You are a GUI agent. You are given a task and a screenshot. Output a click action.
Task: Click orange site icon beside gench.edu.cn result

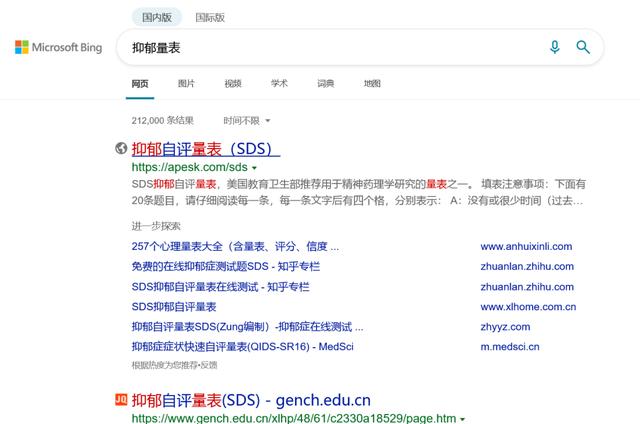121,400
